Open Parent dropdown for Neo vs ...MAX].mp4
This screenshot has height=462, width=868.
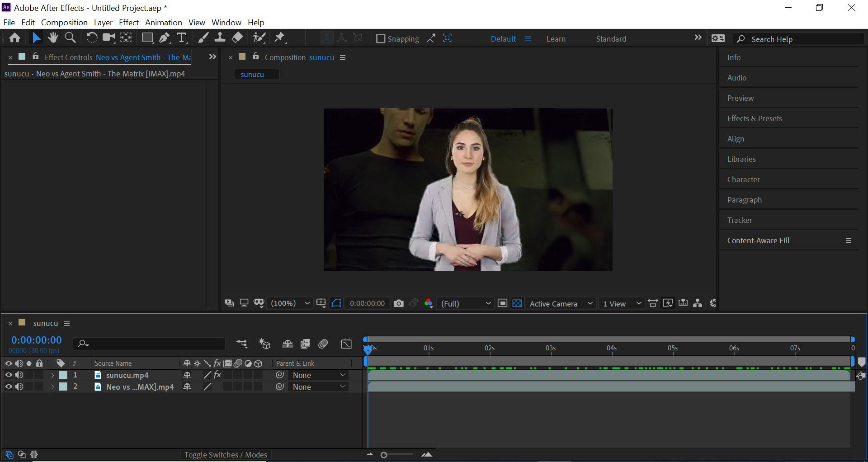click(x=319, y=387)
